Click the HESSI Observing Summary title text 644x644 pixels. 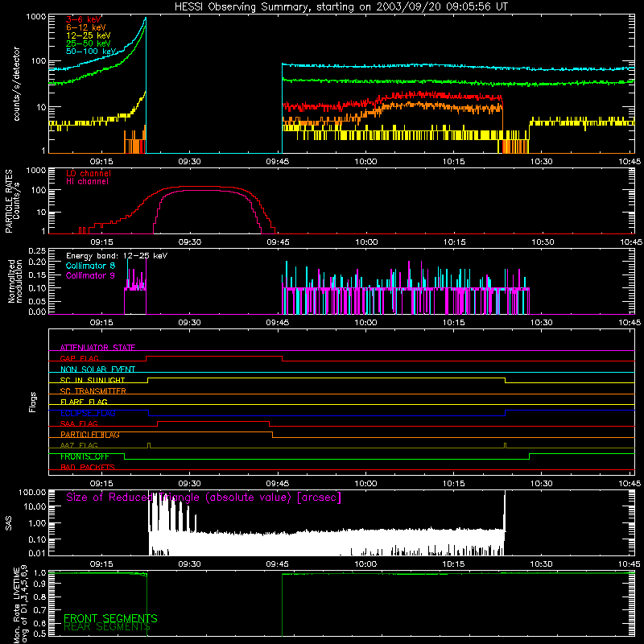point(341,7)
